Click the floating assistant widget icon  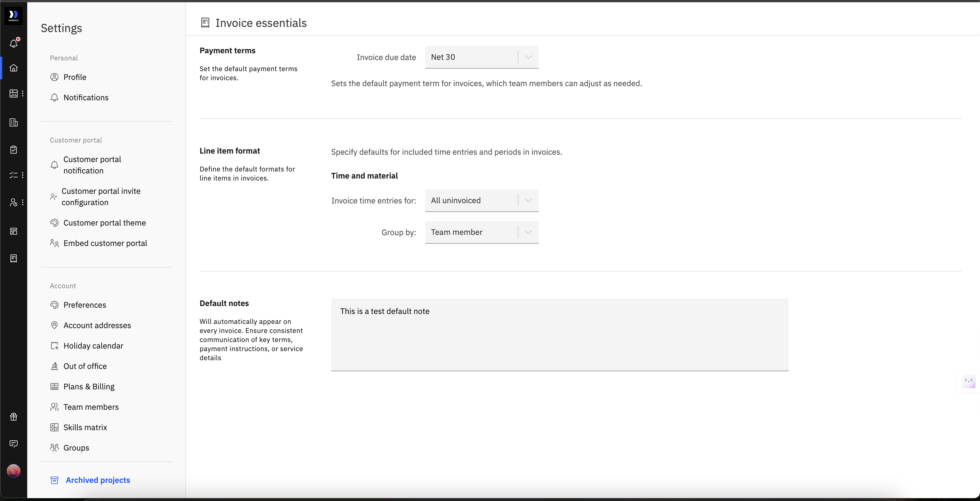[x=968, y=381]
